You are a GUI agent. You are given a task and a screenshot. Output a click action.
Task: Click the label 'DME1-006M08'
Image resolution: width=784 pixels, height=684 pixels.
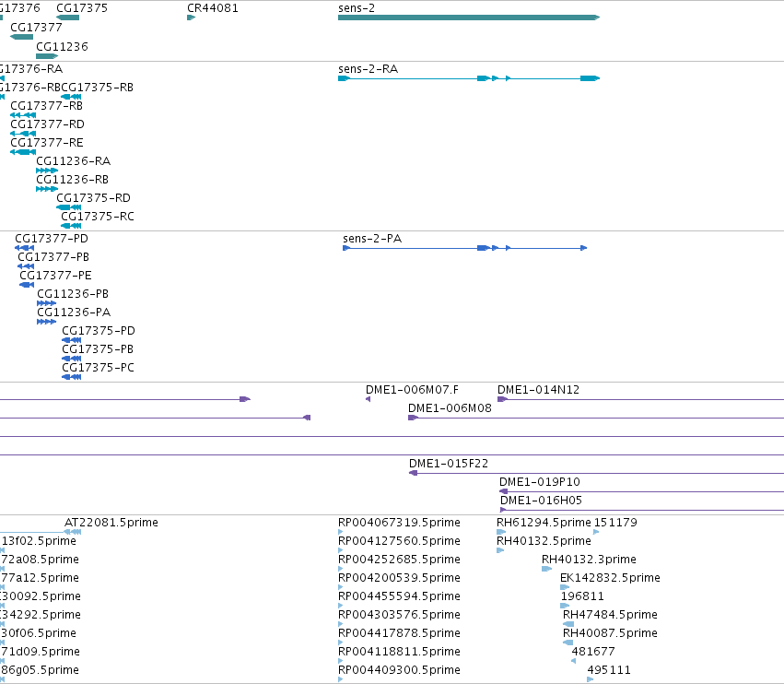tap(450, 408)
